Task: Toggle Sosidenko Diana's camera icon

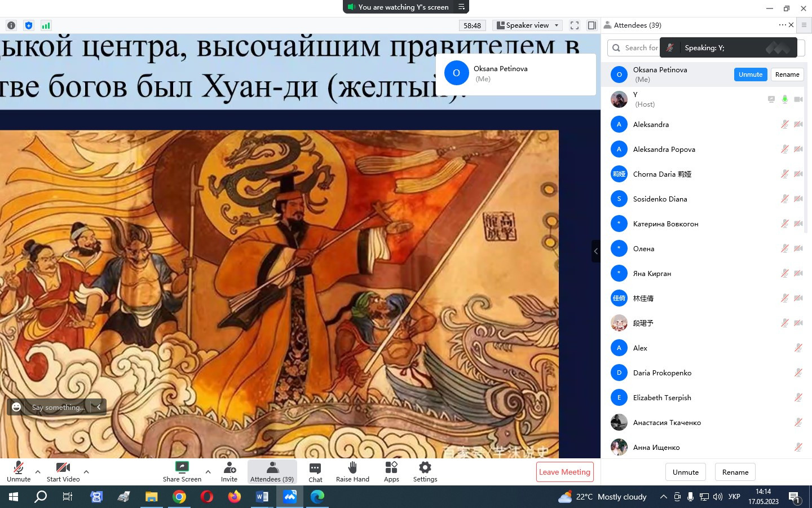Action: [798, 199]
